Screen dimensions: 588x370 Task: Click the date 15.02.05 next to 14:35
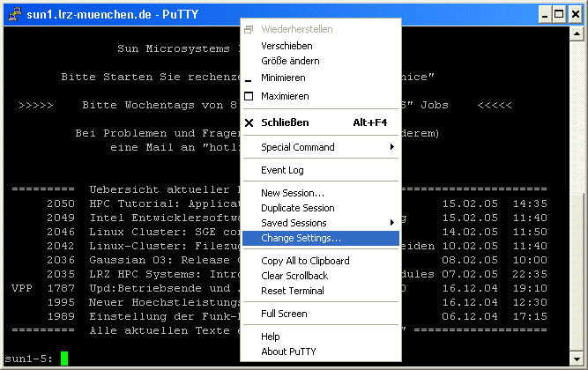[470, 203]
